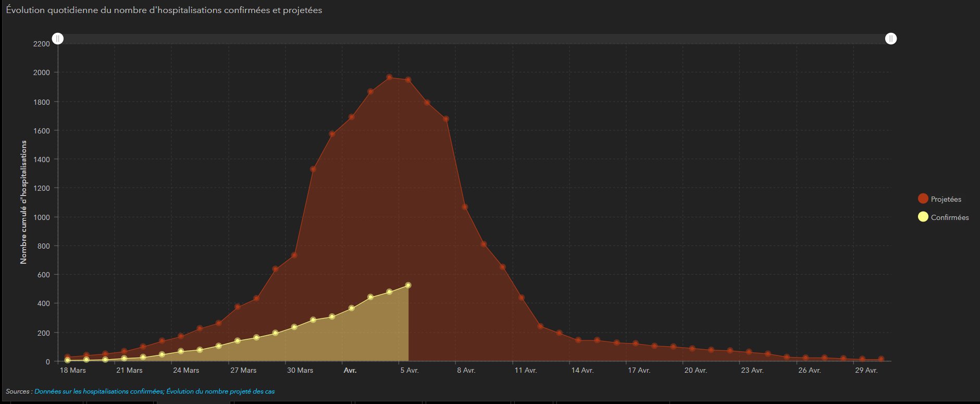Click the last confirmed point at 5 Avr.
Viewport: 980px width, 404px height.
click(x=408, y=285)
